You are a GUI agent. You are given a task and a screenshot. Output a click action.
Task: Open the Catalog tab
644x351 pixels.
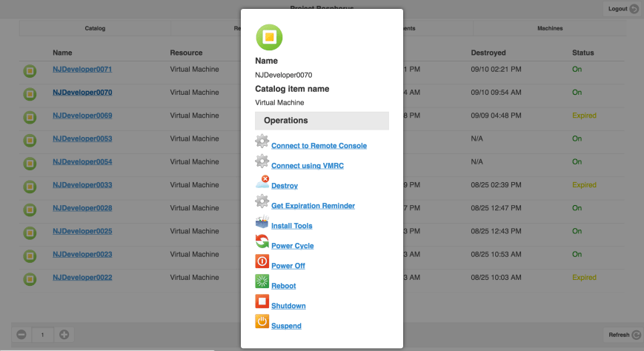tap(95, 28)
